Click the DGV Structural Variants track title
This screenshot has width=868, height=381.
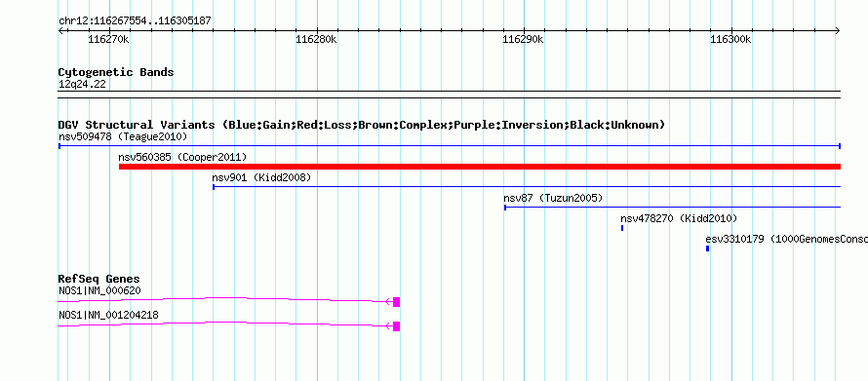[362, 125]
